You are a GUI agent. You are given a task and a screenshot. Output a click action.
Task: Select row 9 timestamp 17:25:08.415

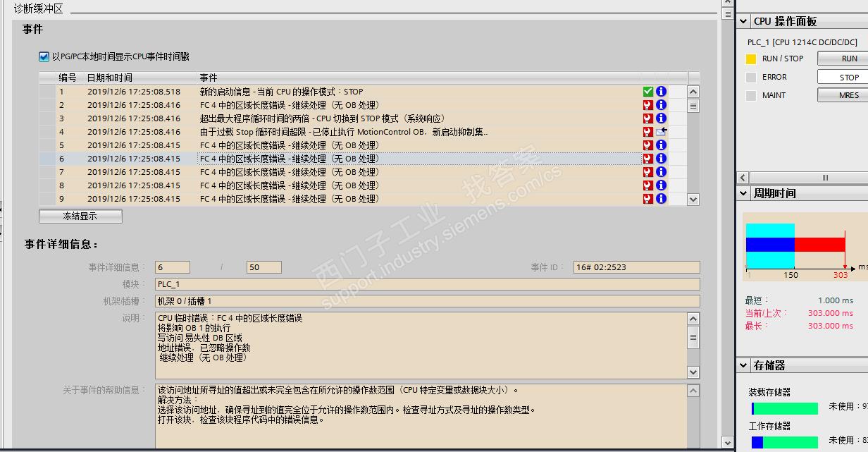(x=134, y=199)
